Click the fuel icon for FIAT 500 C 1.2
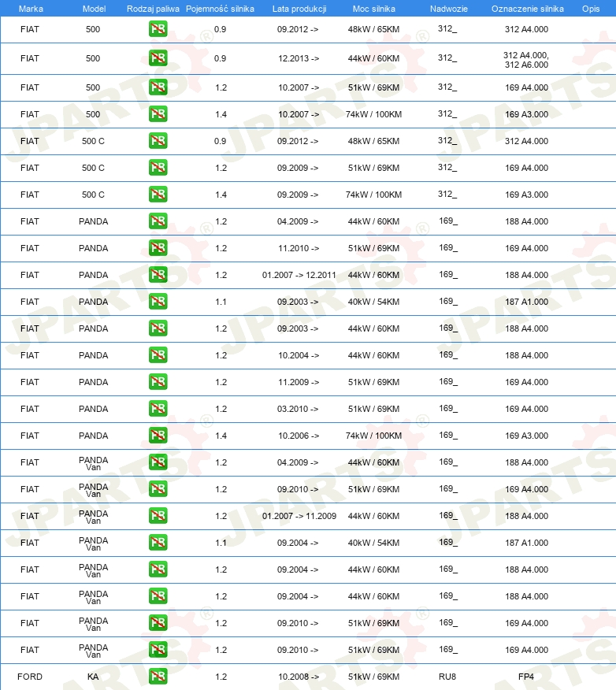616x690 pixels. (x=158, y=168)
